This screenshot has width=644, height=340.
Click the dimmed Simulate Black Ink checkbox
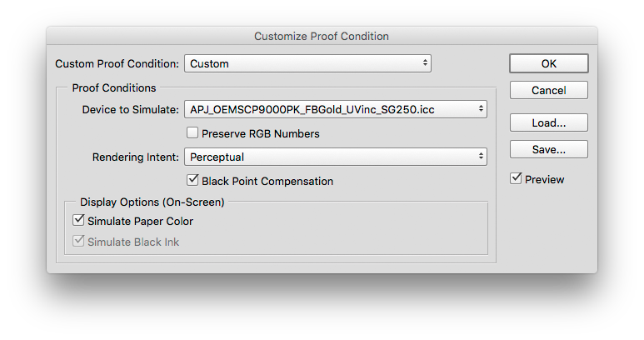click(x=78, y=241)
